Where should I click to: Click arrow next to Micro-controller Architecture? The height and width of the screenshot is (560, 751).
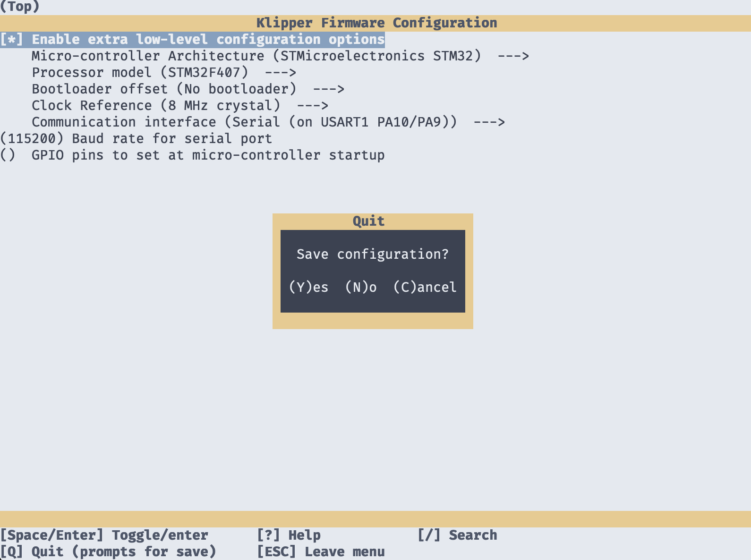513,56
